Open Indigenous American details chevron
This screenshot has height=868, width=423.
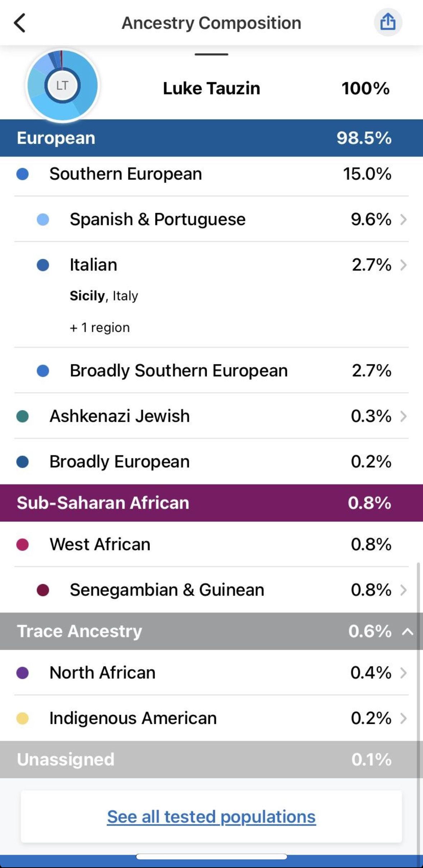(x=404, y=718)
